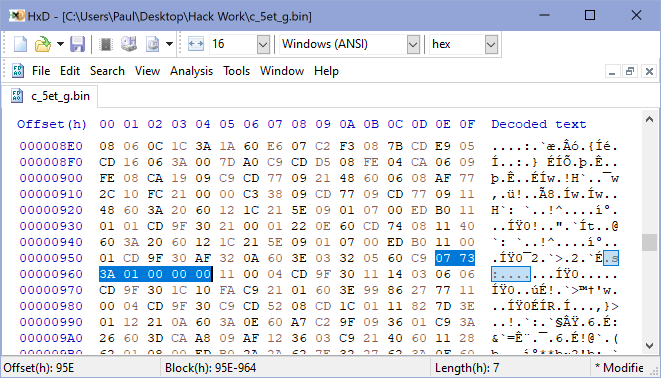Click byte 2C at start of row 00000910

pos(107,194)
